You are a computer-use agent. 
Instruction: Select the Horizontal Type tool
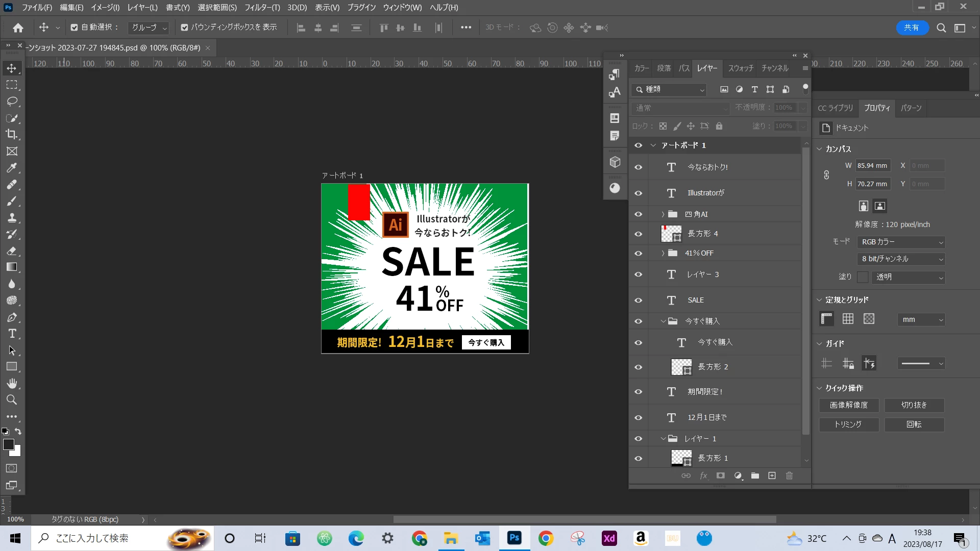pyautogui.click(x=12, y=334)
